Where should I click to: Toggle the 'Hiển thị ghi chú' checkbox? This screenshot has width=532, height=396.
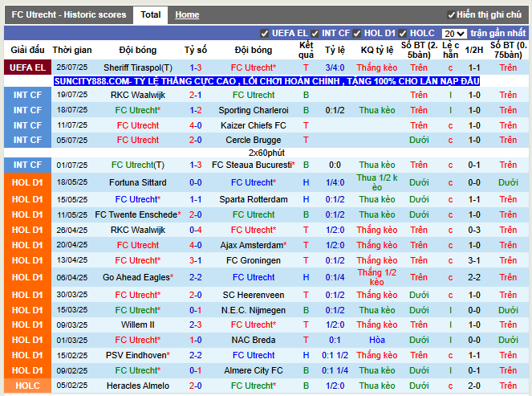pos(451,15)
